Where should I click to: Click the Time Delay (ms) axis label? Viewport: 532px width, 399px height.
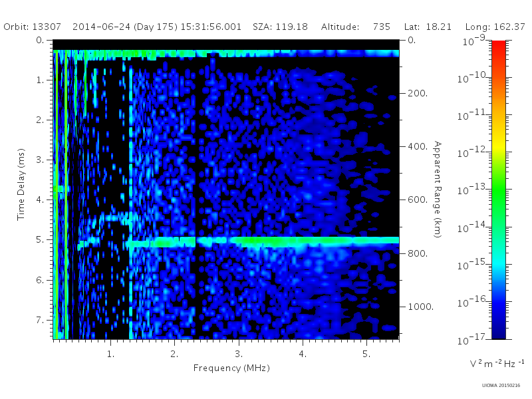click(21, 184)
